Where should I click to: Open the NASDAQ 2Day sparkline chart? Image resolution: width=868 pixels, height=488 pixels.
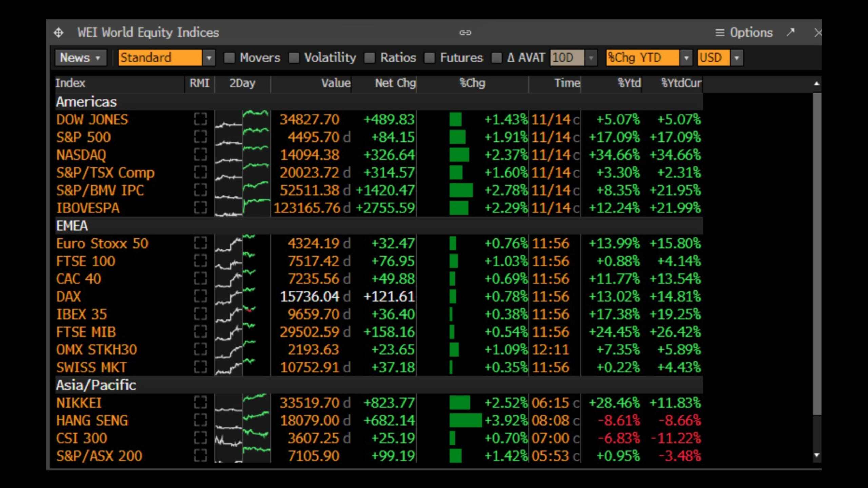[242, 155]
